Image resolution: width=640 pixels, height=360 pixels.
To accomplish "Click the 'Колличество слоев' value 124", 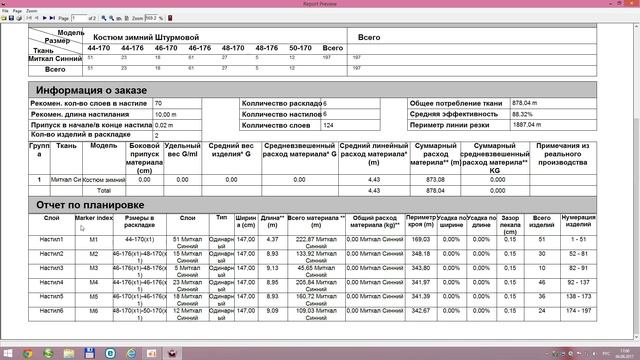I will tap(328, 125).
